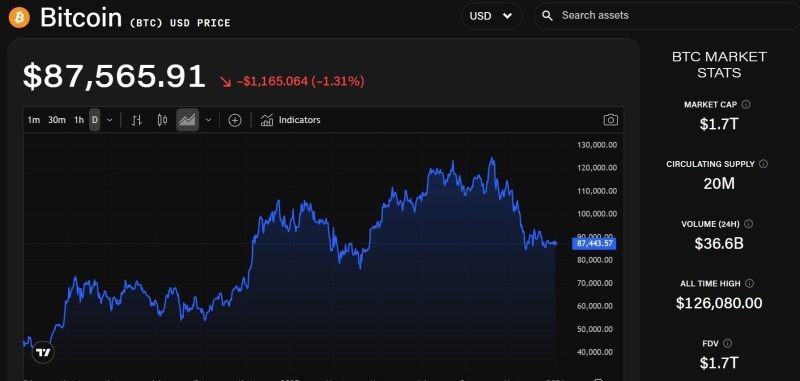Switch to bars chart style icon

coord(136,120)
